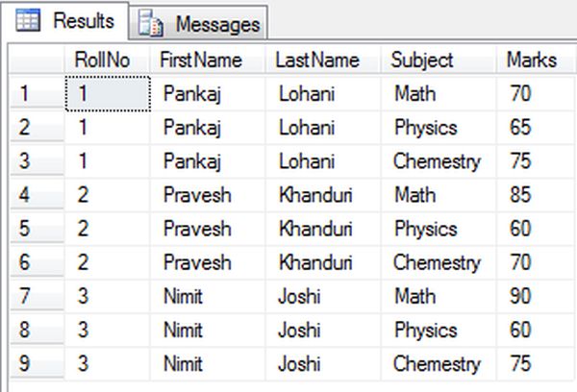The image size is (577, 392).
Task: Switch to the Messages tab
Action: point(217,24)
